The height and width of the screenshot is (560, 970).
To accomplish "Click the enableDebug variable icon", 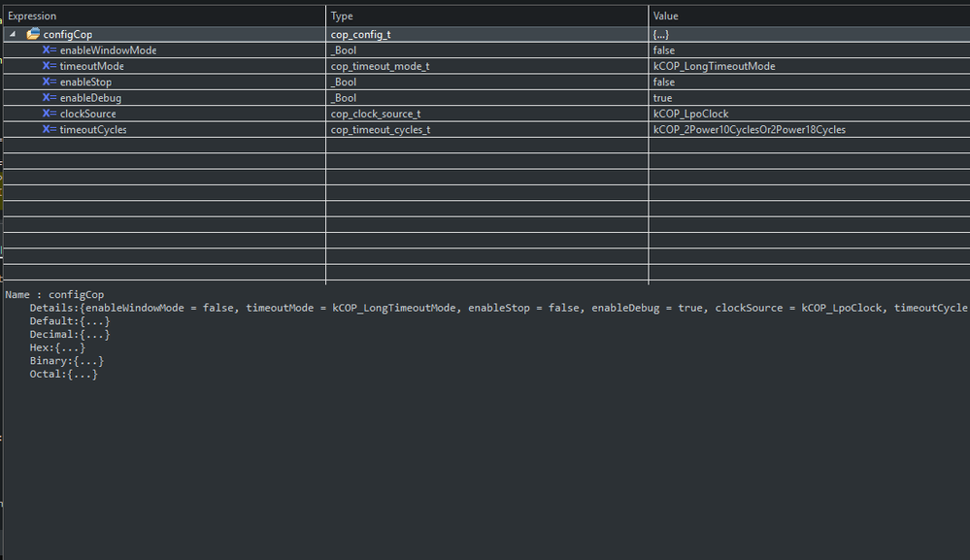I will tap(49, 98).
